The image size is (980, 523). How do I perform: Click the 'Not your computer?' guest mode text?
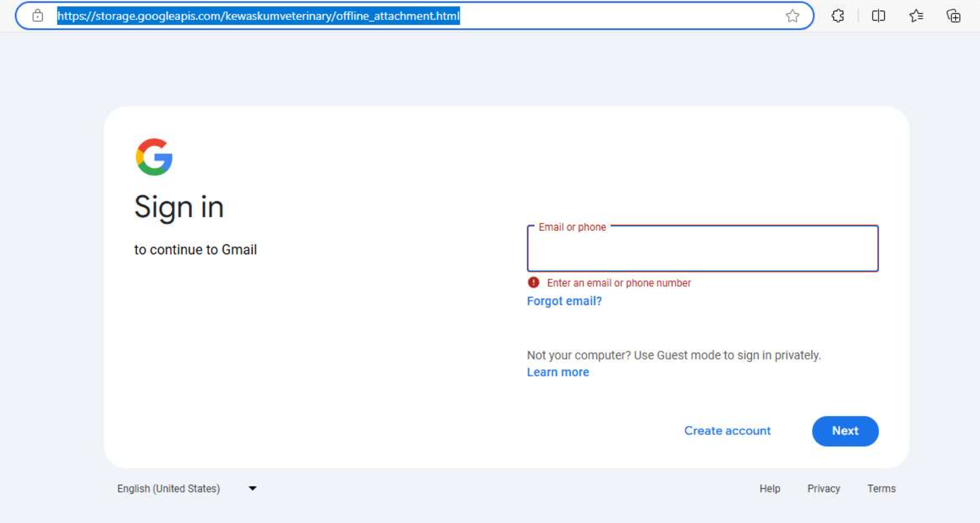(x=674, y=355)
